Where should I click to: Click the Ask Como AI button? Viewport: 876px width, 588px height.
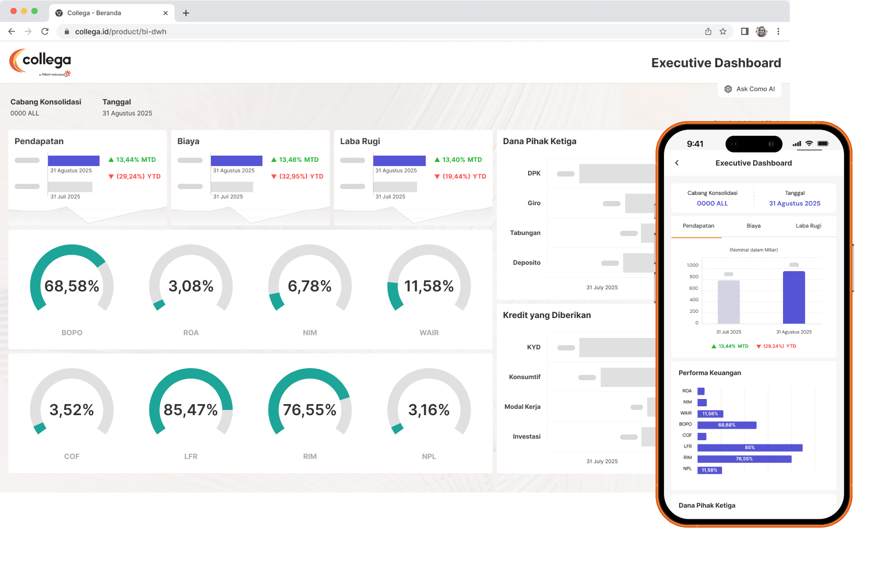[750, 89]
